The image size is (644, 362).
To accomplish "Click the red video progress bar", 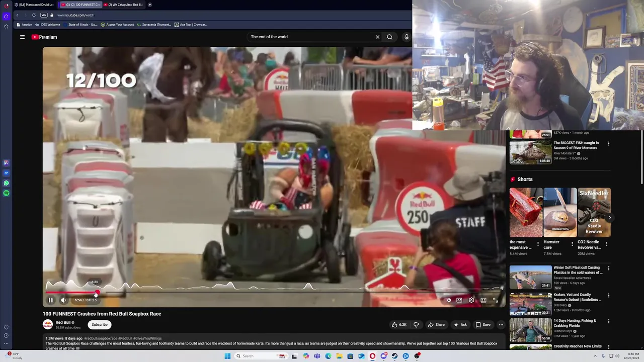I will 71,292.
